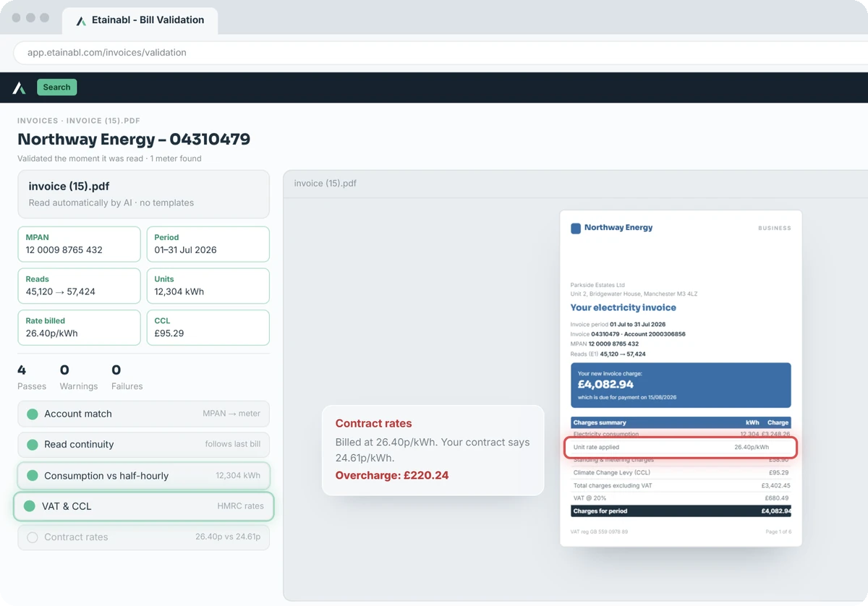Click the 4 Passes counter

pyautogui.click(x=32, y=377)
